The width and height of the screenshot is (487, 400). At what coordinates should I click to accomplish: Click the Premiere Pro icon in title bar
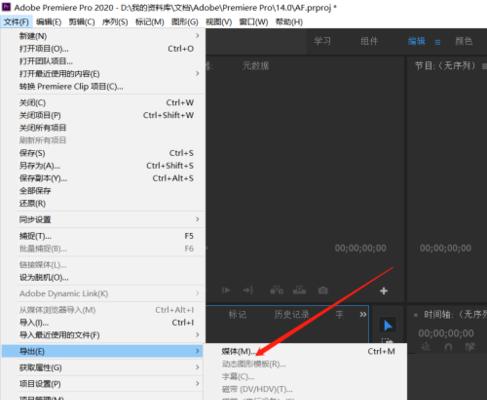tap(6, 7)
